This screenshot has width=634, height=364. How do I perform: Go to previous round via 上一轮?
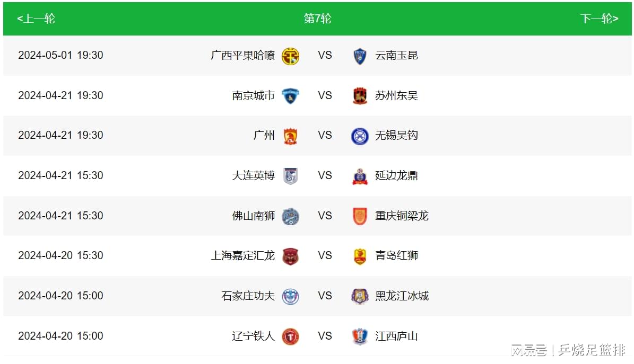[36, 19]
